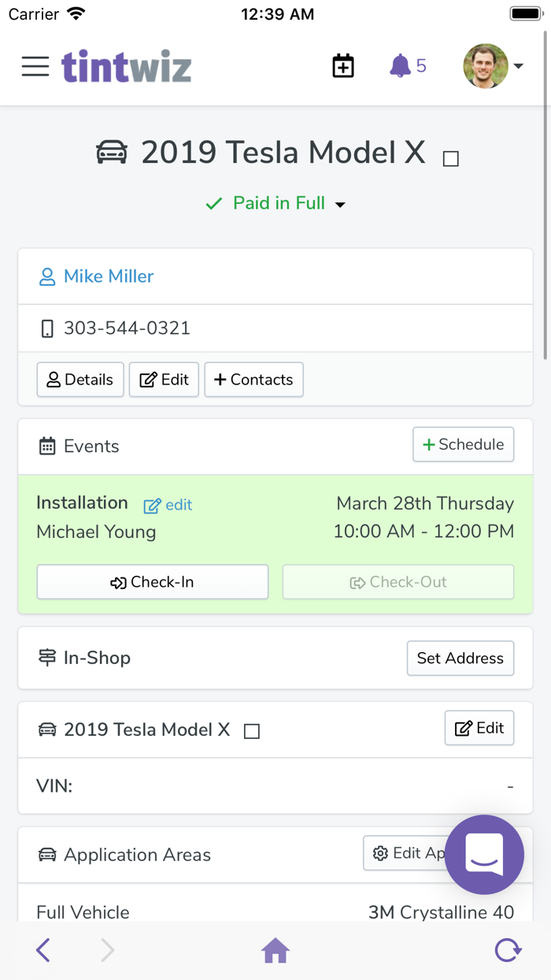Click the Schedule button in Events
The width and height of the screenshot is (551, 980).
[x=463, y=444]
